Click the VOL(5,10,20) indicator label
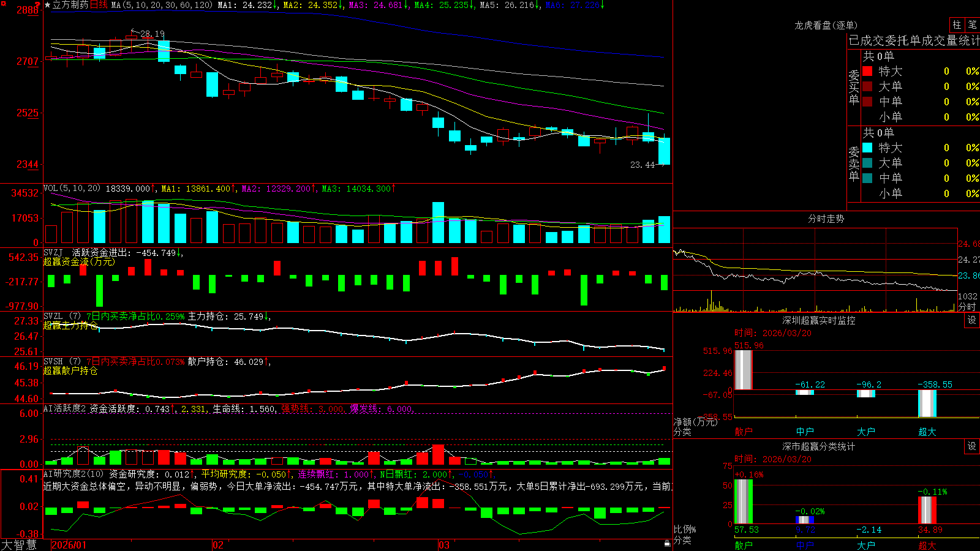Screen dimensions: 980x551 coord(72,189)
